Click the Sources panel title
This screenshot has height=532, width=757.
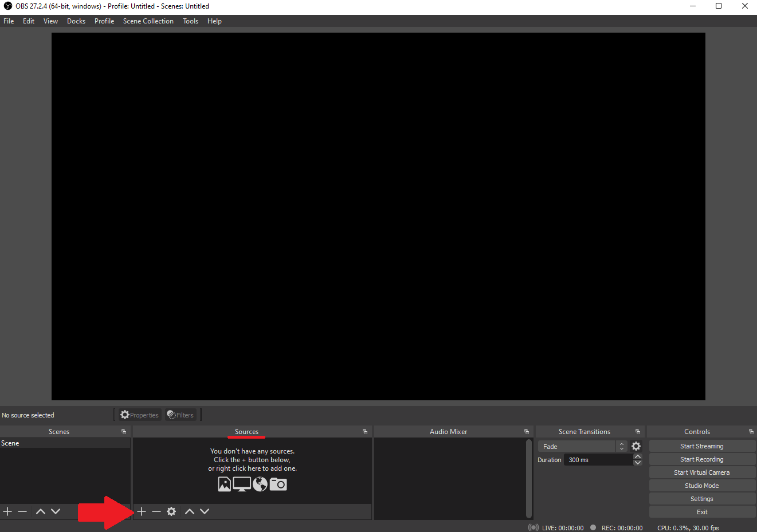pyautogui.click(x=246, y=432)
